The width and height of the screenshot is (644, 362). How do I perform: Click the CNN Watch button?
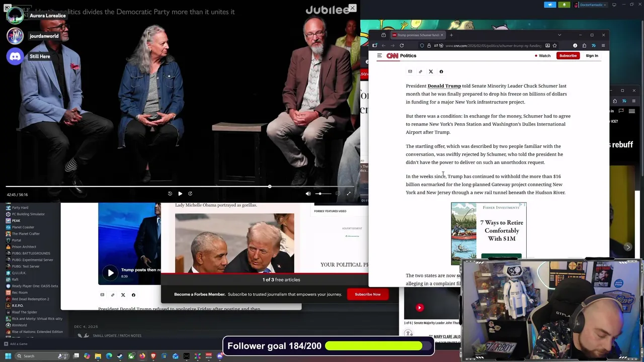tap(542, 56)
